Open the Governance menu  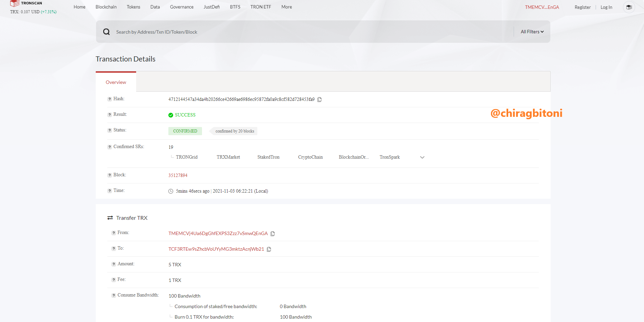coord(182,7)
